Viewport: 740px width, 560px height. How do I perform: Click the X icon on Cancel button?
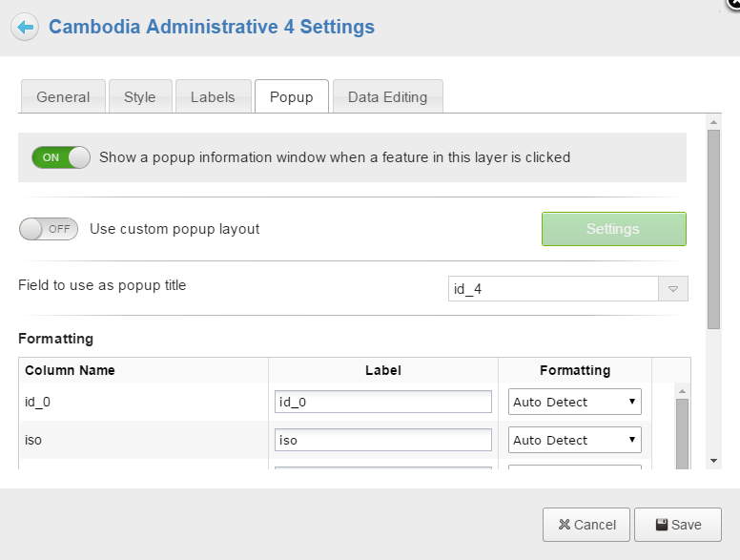coord(564,524)
